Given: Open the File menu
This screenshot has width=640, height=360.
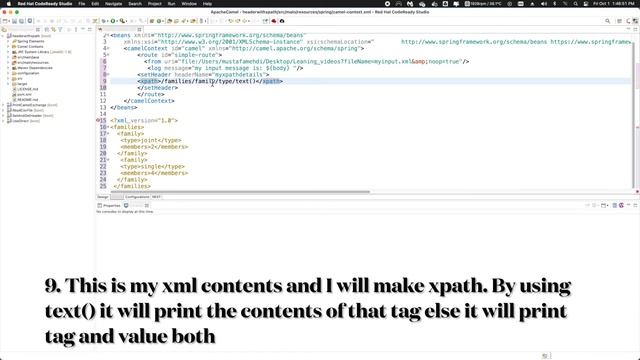Looking at the screenshot, I should click(82, 4).
